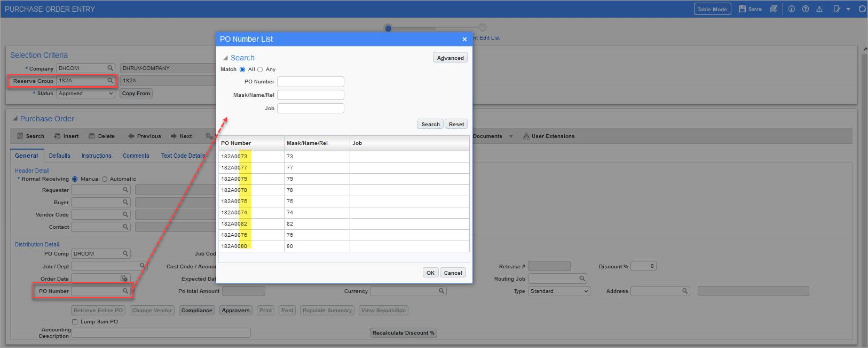
Task: Open the Documents dropdown arrow
Action: 511,136
